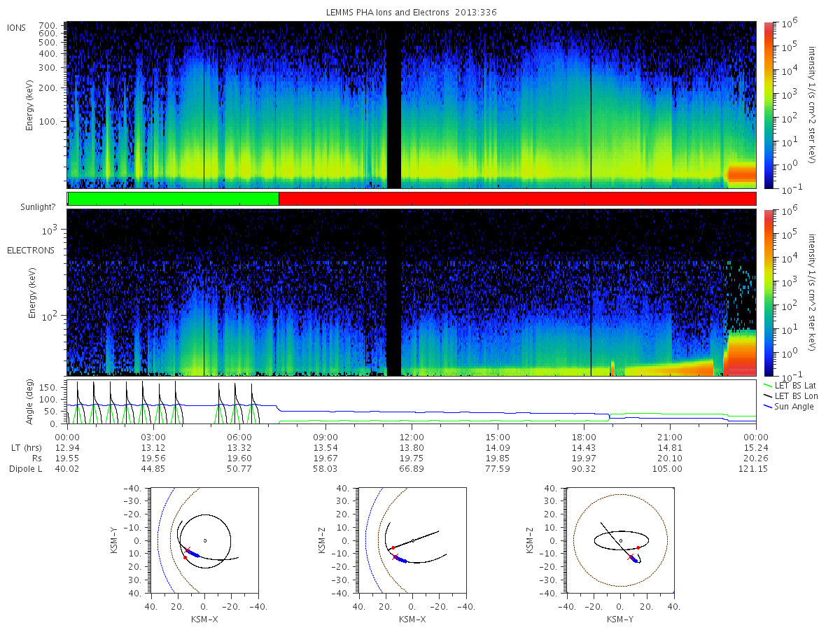Click the KSM-X vs KSM-Z orbit plot
The height and width of the screenshot is (630, 840).
pos(411,540)
